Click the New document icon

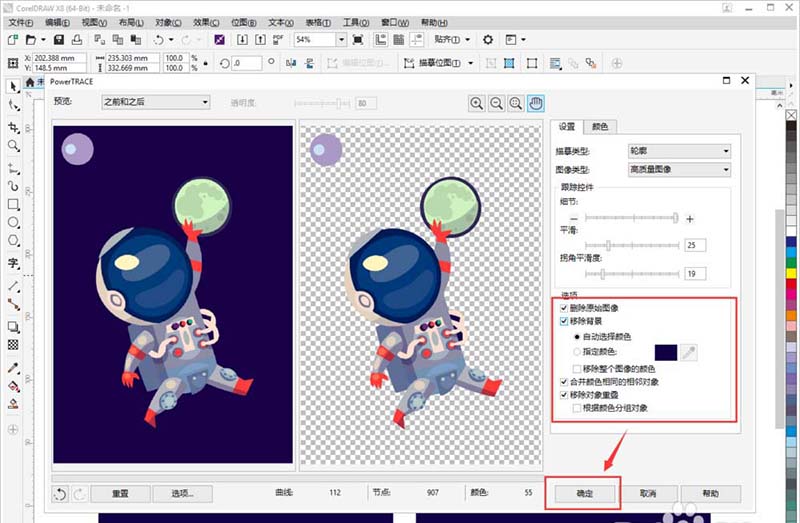[x=13, y=39]
